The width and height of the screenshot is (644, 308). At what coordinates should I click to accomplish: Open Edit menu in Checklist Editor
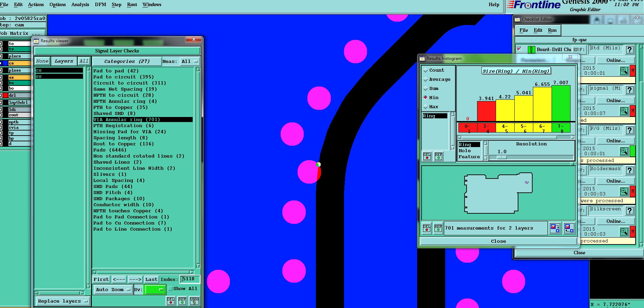coord(538,30)
